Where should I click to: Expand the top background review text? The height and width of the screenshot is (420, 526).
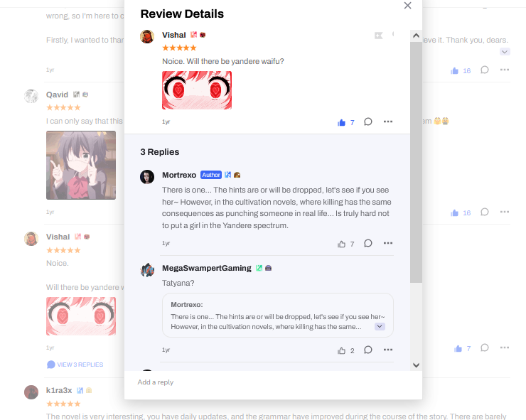(x=505, y=52)
